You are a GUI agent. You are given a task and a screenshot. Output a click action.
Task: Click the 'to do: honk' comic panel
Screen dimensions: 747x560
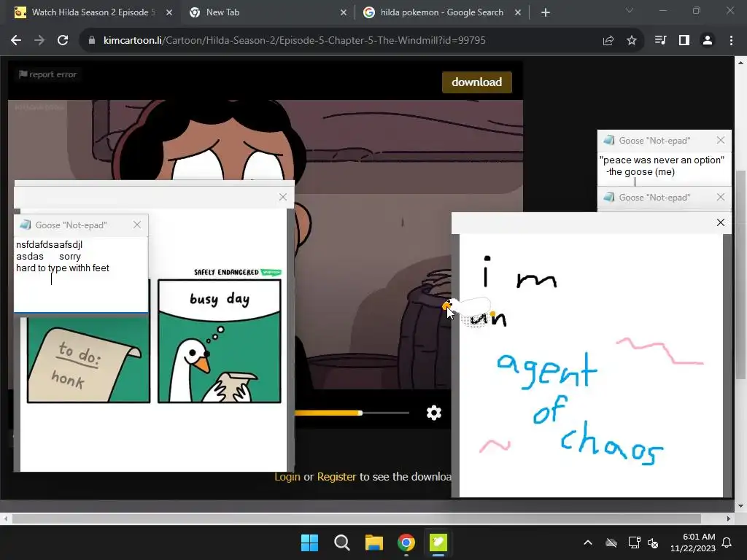click(x=88, y=359)
